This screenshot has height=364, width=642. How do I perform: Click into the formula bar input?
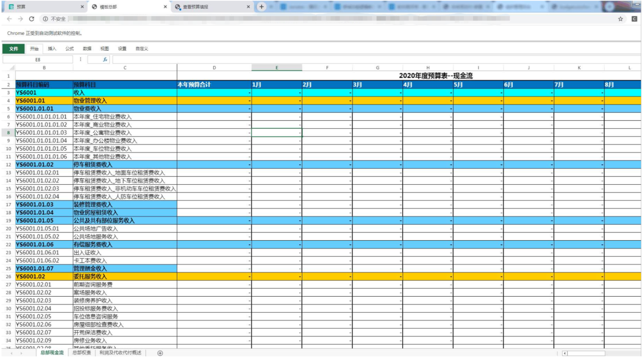[375, 60]
